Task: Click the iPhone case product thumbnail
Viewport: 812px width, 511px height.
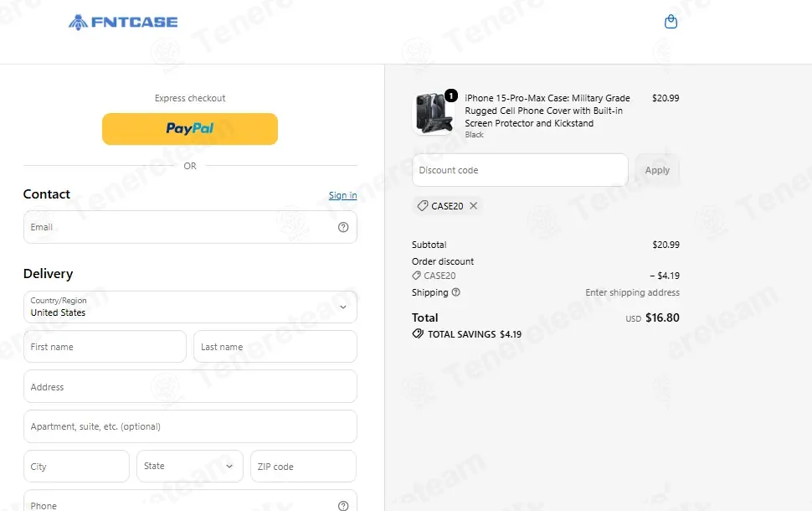Action: click(434, 113)
